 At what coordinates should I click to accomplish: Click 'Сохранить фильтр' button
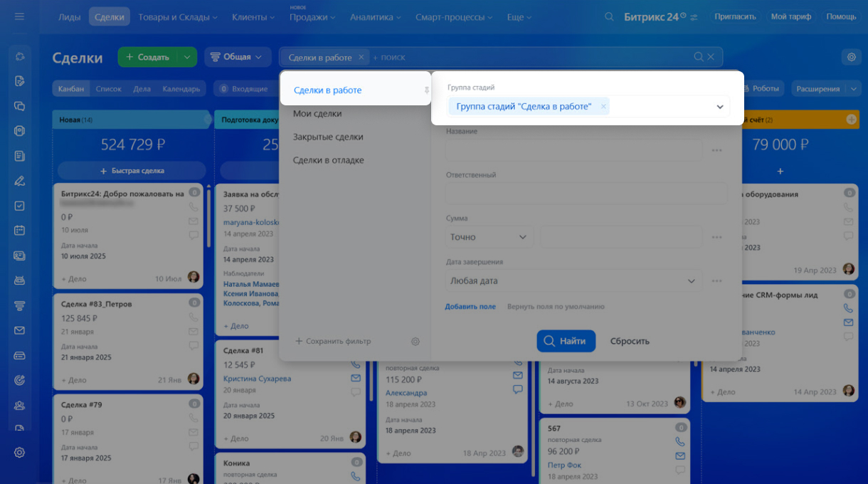pos(333,342)
